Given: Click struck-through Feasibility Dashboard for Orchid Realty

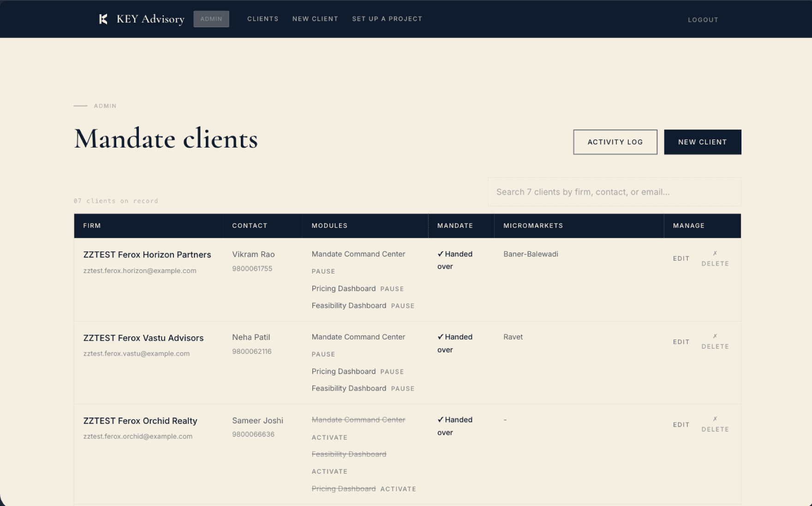Looking at the screenshot, I should pos(349,454).
